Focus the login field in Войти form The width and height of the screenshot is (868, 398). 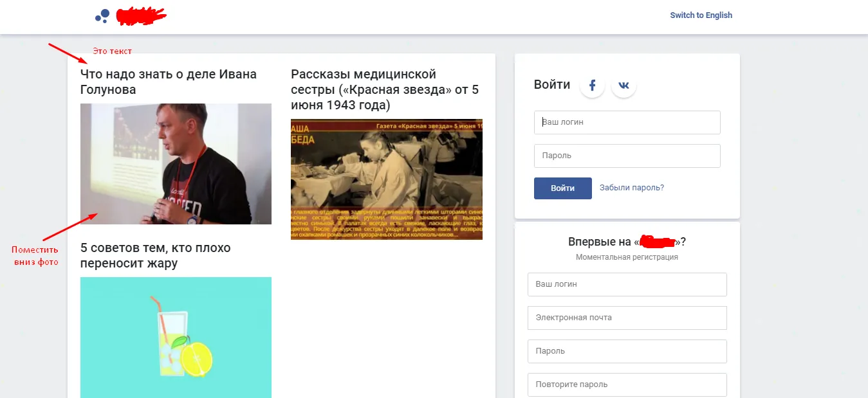627,122
